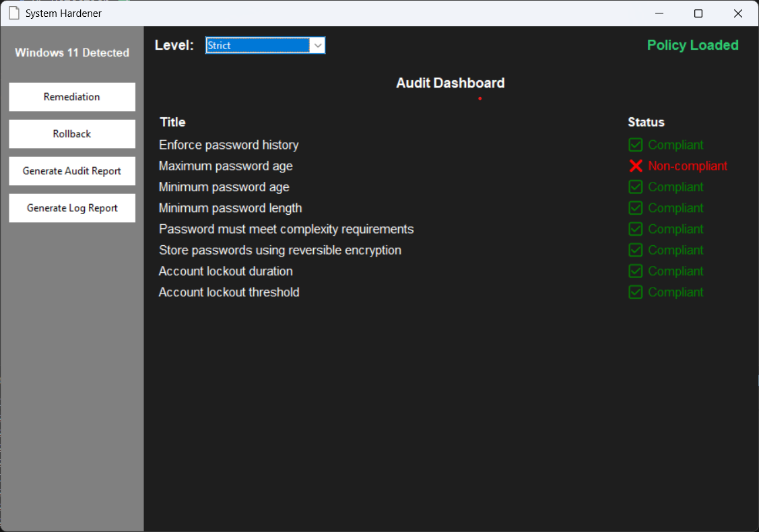Click the red X icon for Maximum password age
Screen dimensions: 759x532
636,166
